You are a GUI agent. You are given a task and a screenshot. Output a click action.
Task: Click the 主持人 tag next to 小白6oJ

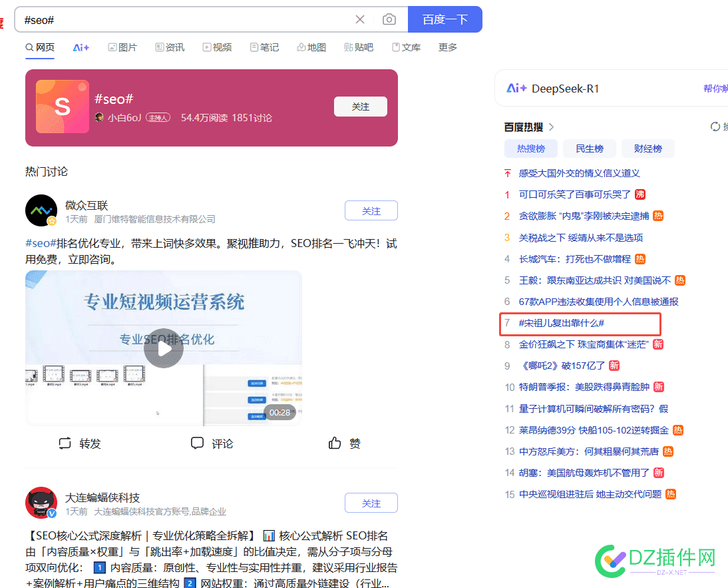click(158, 117)
